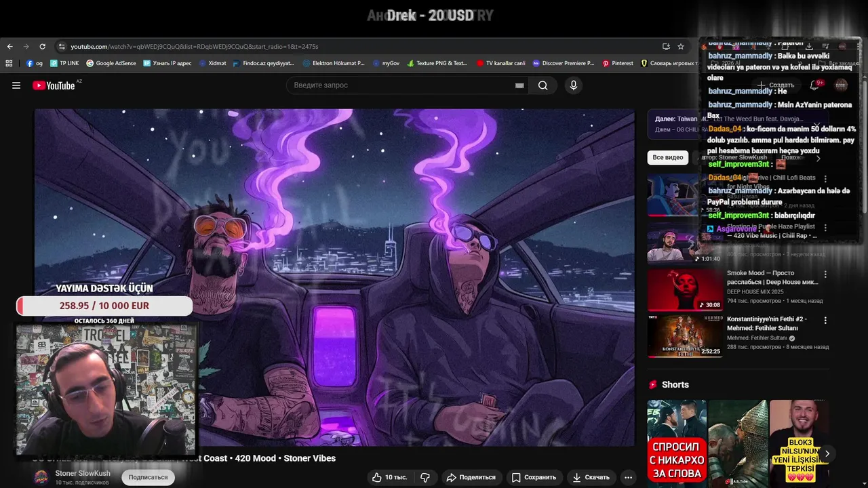The height and width of the screenshot is (488, 868).
Task: Show more Shorts with the right arrow
Action: [x=827, y=453]
